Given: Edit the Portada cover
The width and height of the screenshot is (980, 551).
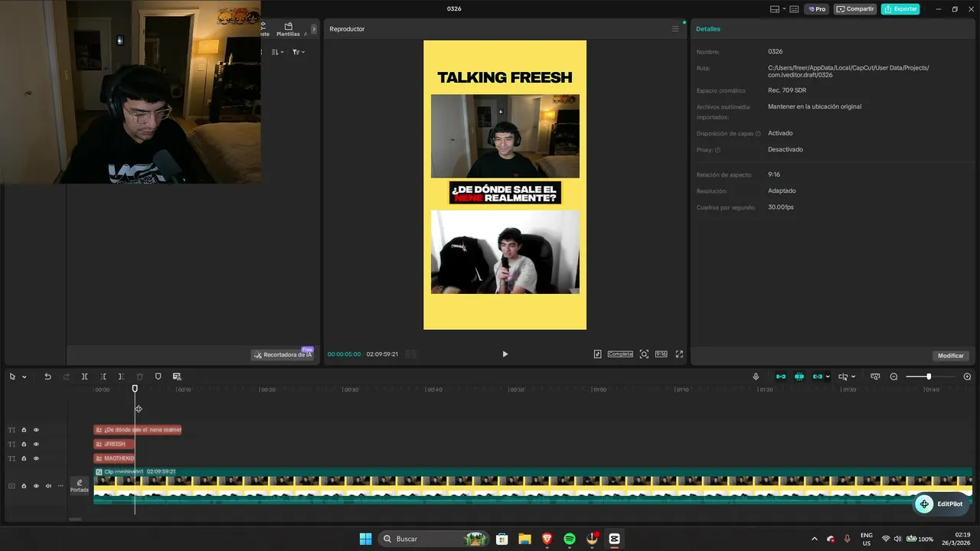Looking at the screenshot, I should pyautogui.click(x=80, y=486).
